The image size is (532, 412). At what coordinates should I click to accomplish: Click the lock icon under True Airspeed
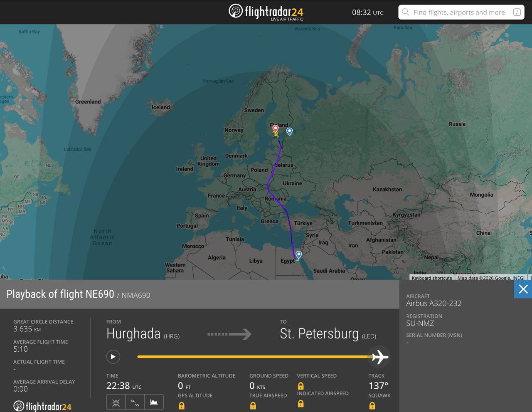click(x=253, y=405)
